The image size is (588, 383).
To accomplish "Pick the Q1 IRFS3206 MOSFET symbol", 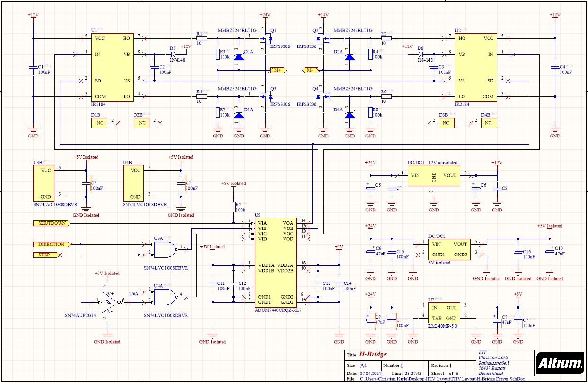I will click(265, 38).
